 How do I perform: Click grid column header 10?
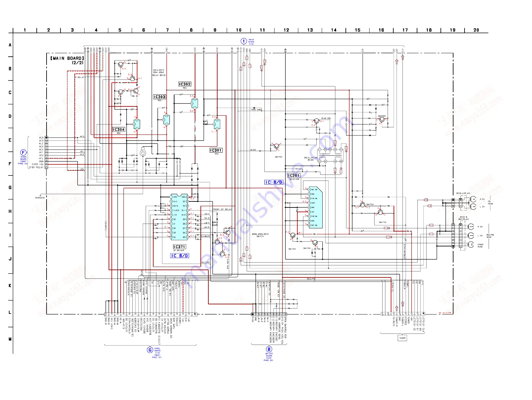click(239, 30)
